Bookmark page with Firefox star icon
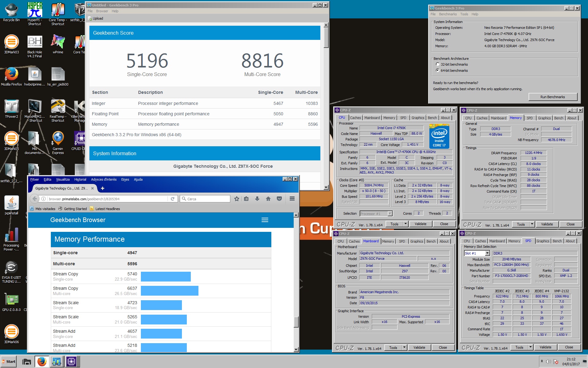Image resolution: width=588 pixels, height=368 pixels. click(237, 199)
